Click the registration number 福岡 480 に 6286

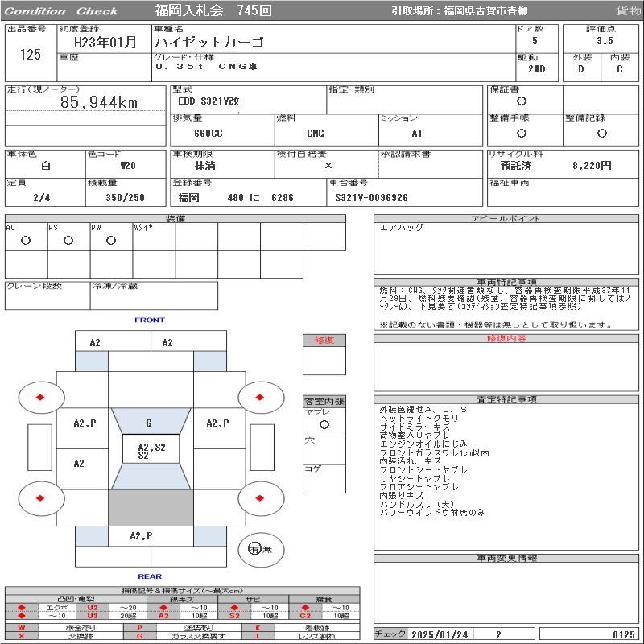[x=236, y=197]
